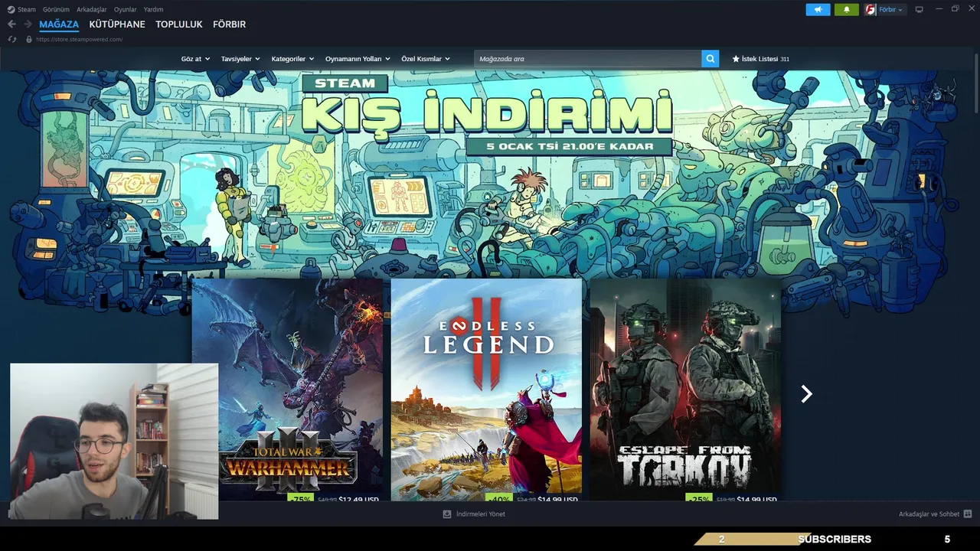Click the 311 wishlist count
The image size is (980, 551).
(785, 59)
